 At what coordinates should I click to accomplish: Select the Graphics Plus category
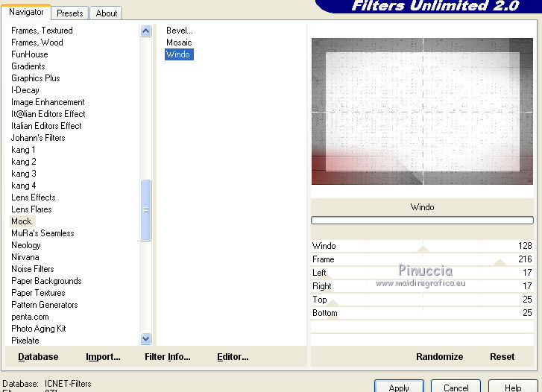[35, 78]
